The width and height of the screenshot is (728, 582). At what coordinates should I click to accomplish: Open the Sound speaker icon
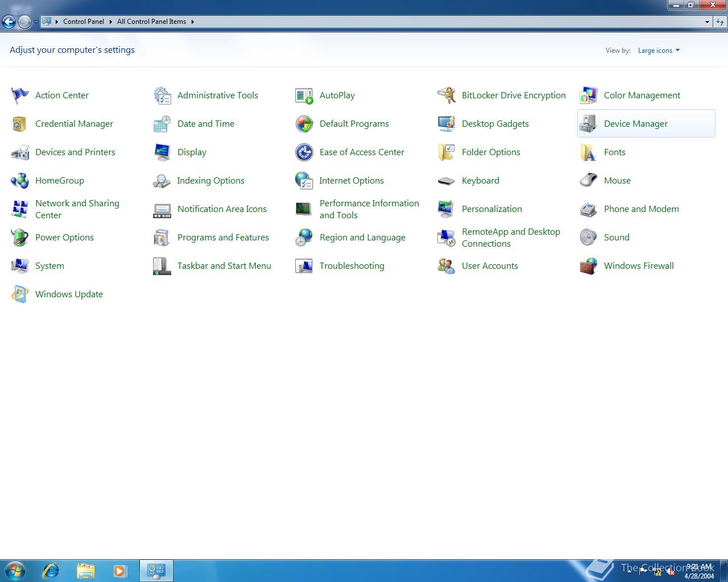click(x=589, y=238)
